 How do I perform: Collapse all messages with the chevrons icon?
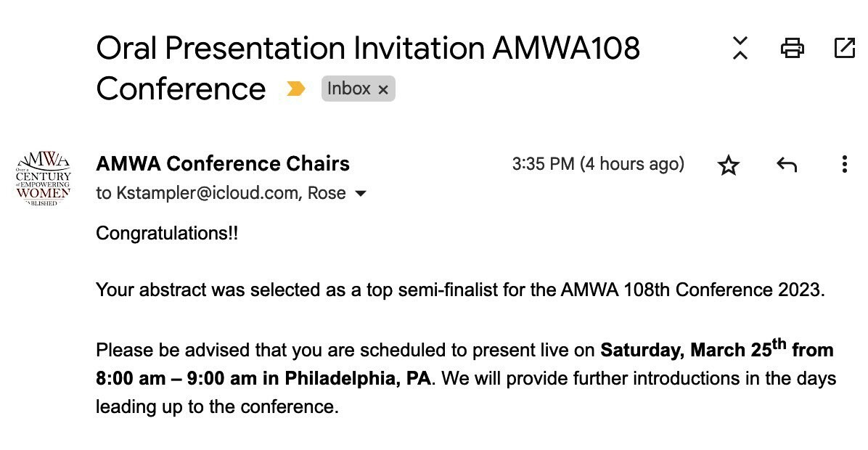740,48
